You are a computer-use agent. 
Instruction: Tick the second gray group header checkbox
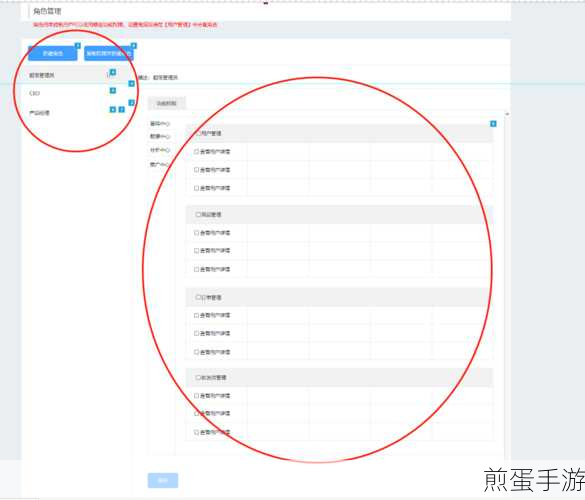pyautogui.click(x=198, y=215)
